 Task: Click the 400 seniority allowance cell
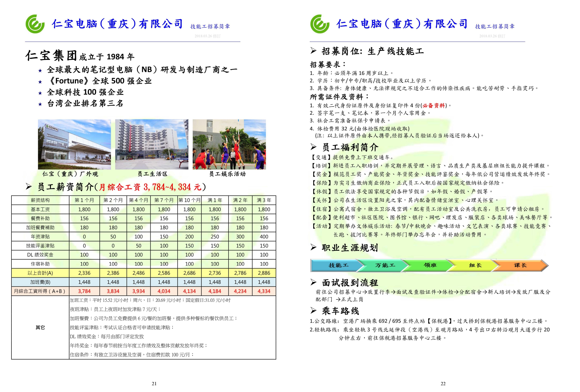pos(264,237)
